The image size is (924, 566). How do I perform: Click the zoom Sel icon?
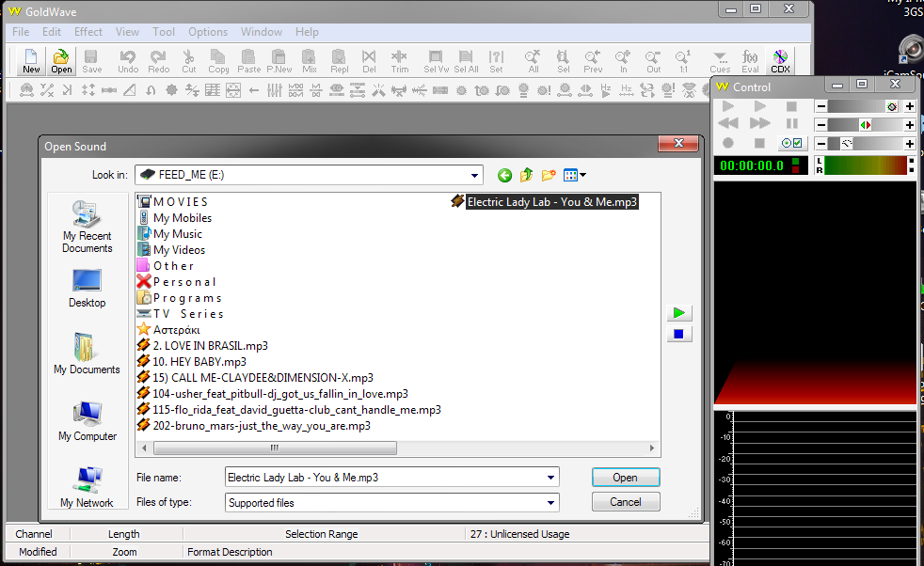(x=564, y=61)
